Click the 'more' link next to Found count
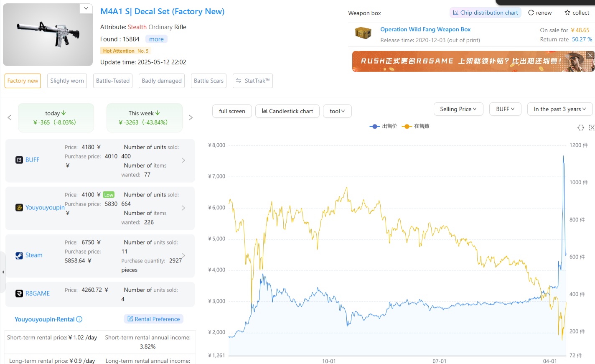The height and width of the screenshot is (364, 595). (156, 39)
